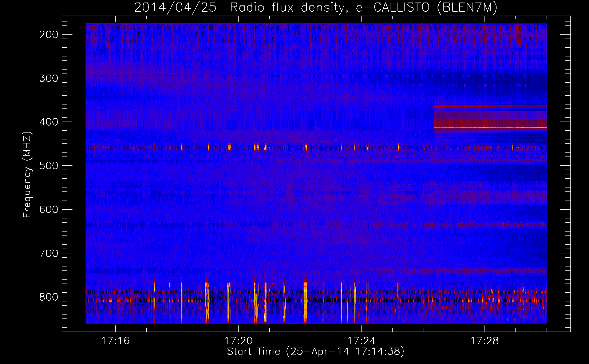
Task: Click the 17:24 time tick label
Action: point(361,341)
